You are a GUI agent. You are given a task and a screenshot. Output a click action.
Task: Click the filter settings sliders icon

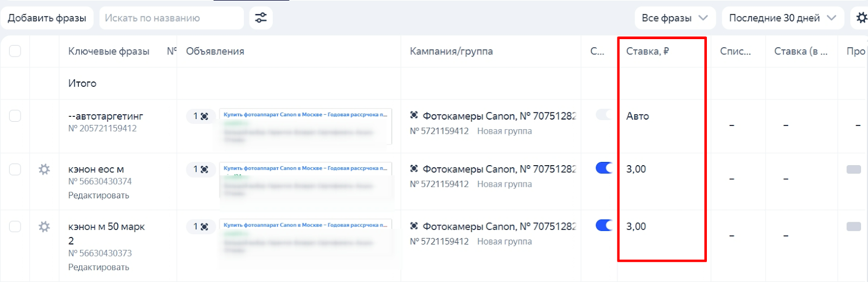[261, 18]
